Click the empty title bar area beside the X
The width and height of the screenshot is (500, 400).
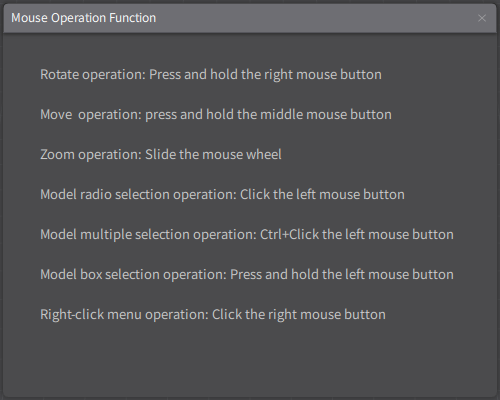(316, 18)
